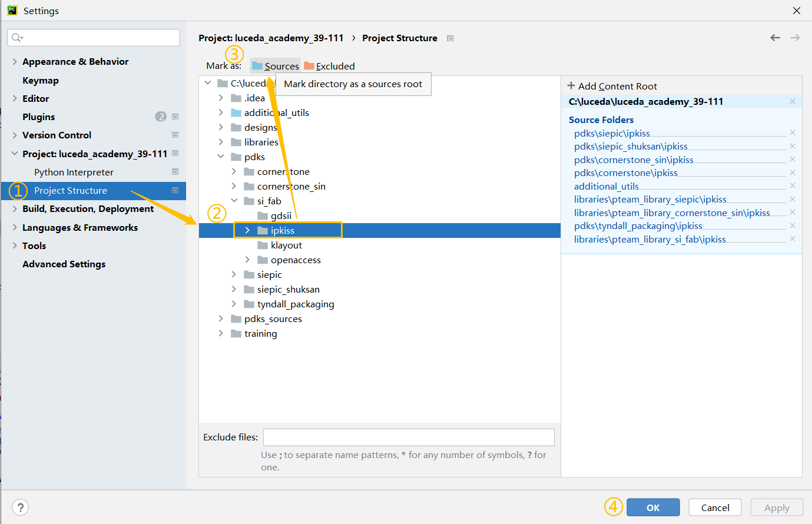Viewport: 812px width, 524px height.
Task: Click the settings search field
Action: [94, 38]
